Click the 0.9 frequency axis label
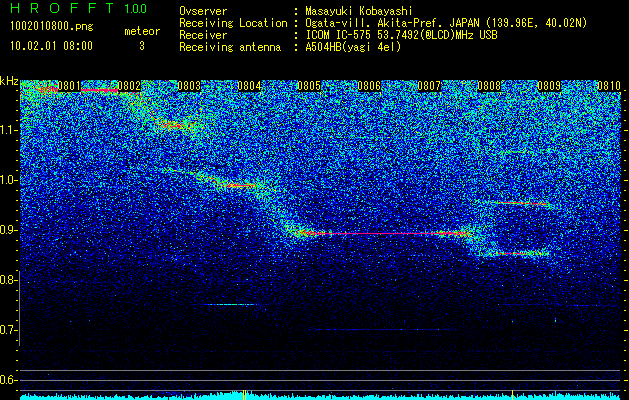 tap(9, 230)
